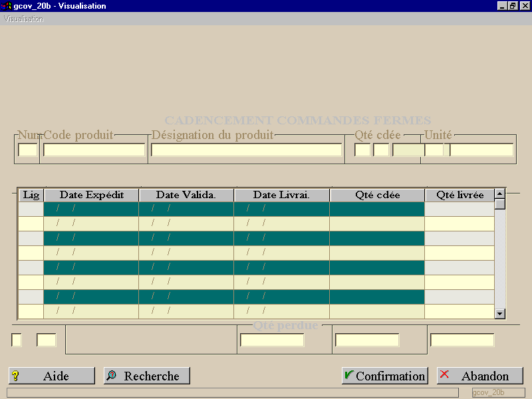This screenshot has height=399, width=532.
Task: Select the Qté livrée column header
Action: tap(460, 195)
